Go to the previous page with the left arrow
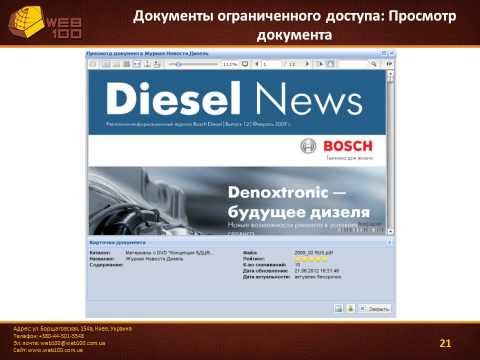 (257, 64)
